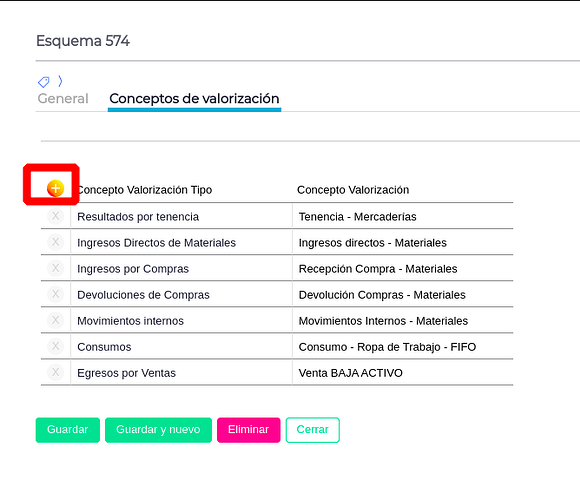This screenshot has width=580, height=500.
Task: Click the Guardar button
Action: 68,430
